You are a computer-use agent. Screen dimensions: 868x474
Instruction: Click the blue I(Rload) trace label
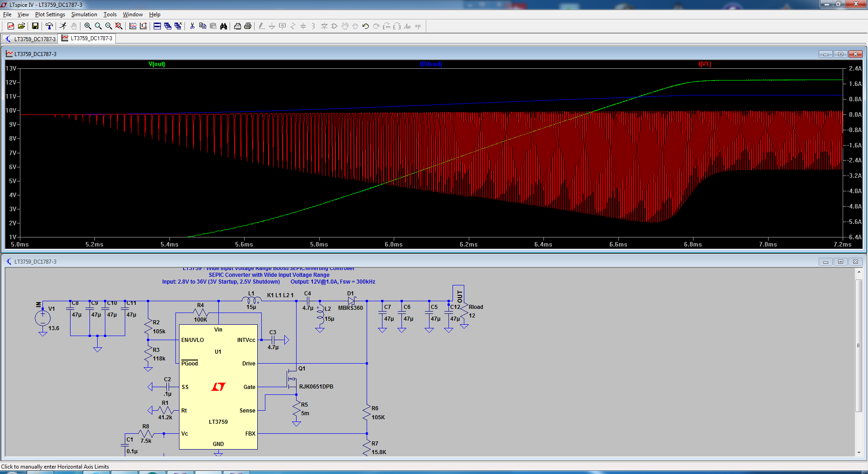coord(431,64)
